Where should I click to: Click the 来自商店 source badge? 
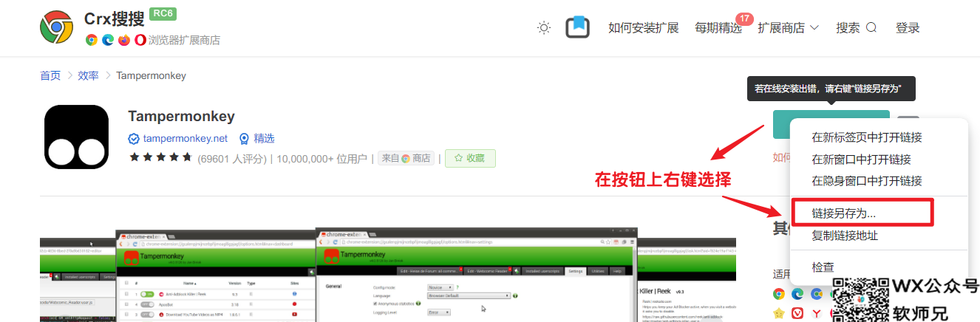(x=406, y=158)
